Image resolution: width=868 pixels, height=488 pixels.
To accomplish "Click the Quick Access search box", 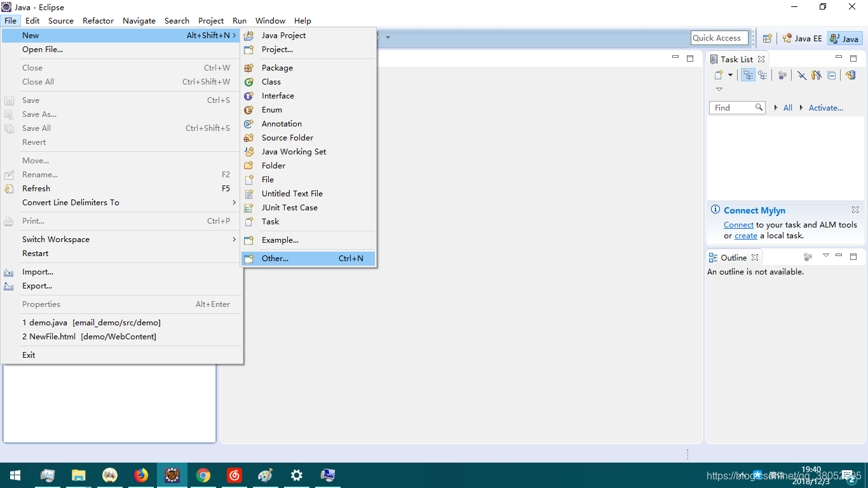I will (x=719, y=38).
